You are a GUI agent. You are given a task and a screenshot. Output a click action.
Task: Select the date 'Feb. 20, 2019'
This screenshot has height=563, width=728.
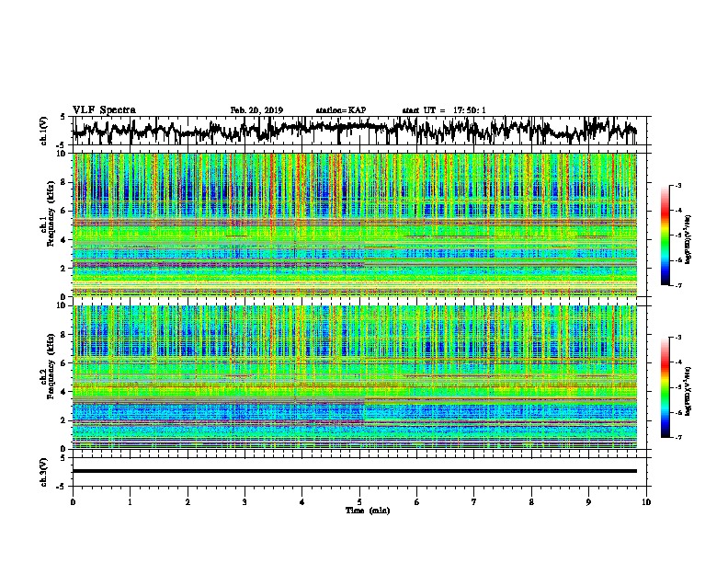pyautogui.click(x=256, y=110)
